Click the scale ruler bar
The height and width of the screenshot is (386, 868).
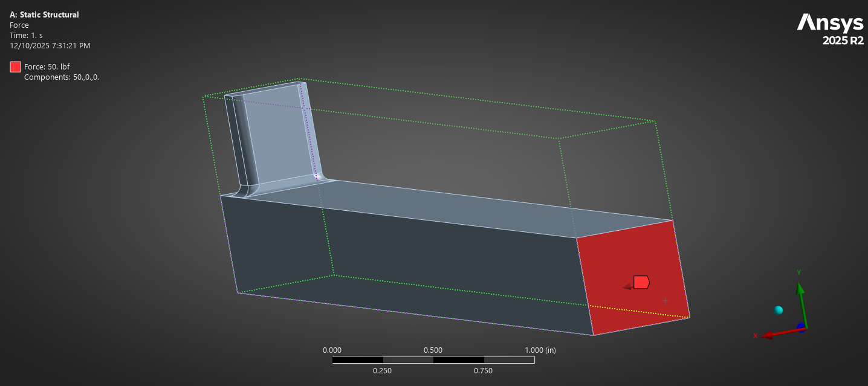(433, 360)
